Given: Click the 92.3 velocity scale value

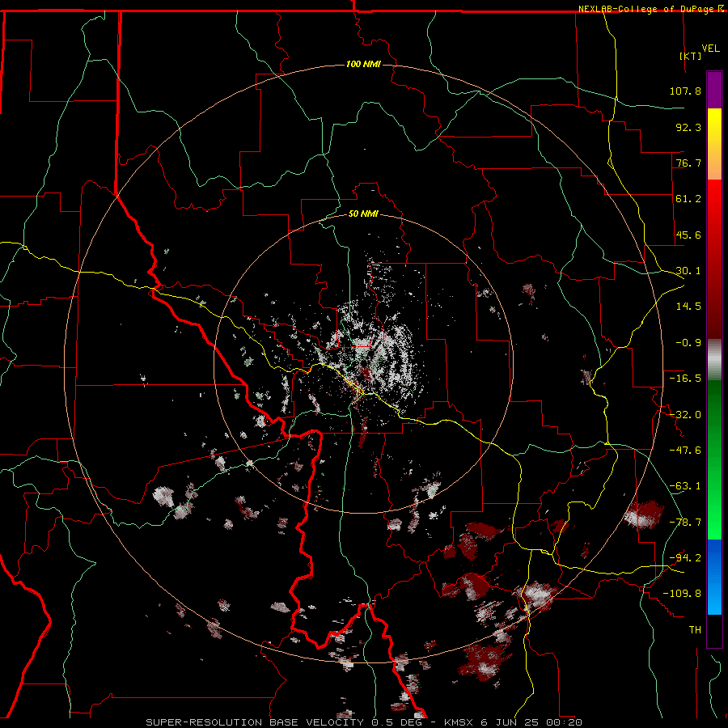Looking at the screenshot, I should point(688,127).
